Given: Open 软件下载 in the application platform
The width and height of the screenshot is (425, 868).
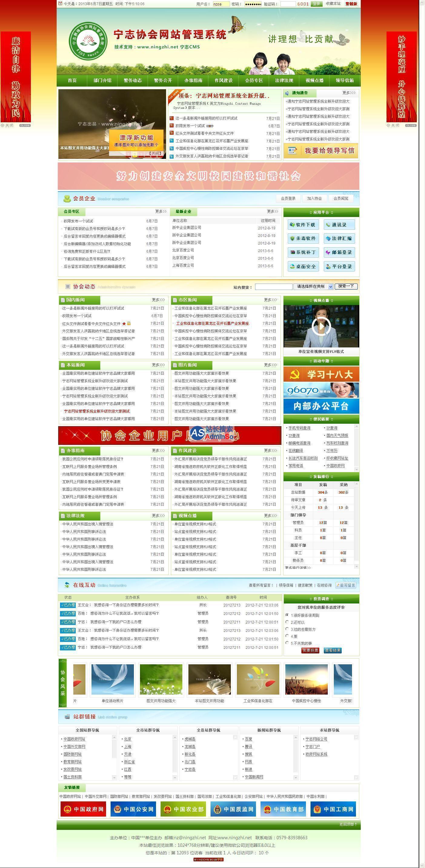Looking at the screenshot, I should [x=303, y=225].
